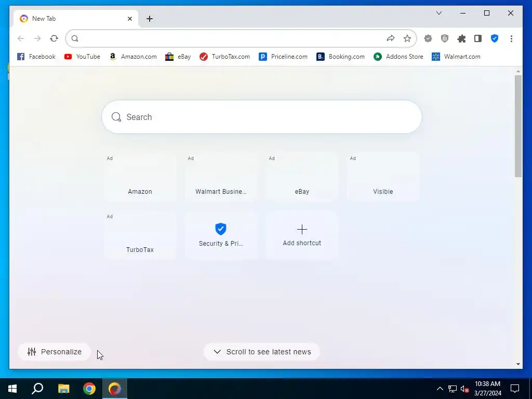
Task: Open the notification center icon
Action: pos(515,389)
